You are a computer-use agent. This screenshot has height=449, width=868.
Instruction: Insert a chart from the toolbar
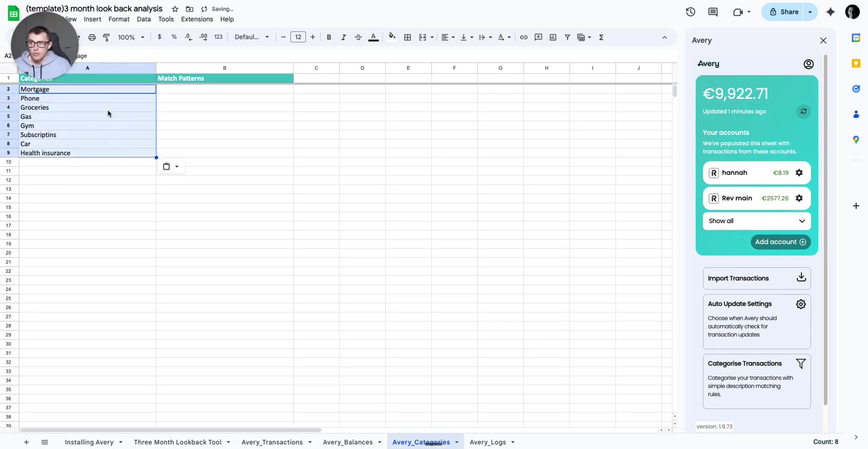(553, 37)
